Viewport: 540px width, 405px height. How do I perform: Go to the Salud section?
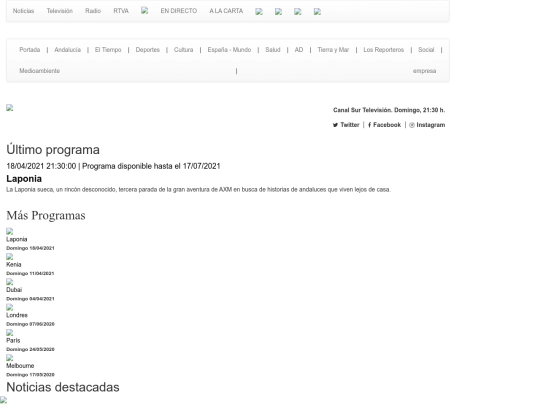coord(273,50)
